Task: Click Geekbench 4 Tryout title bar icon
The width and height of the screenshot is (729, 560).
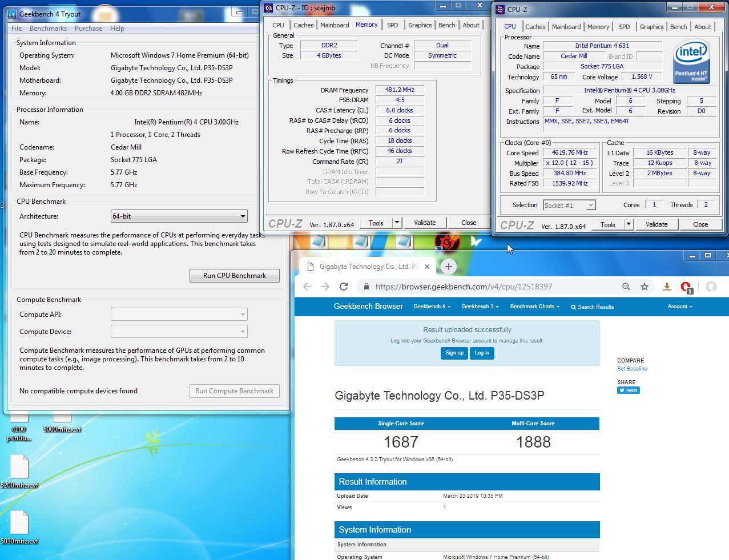Action: pyautogui.click(x=12, y=14)
